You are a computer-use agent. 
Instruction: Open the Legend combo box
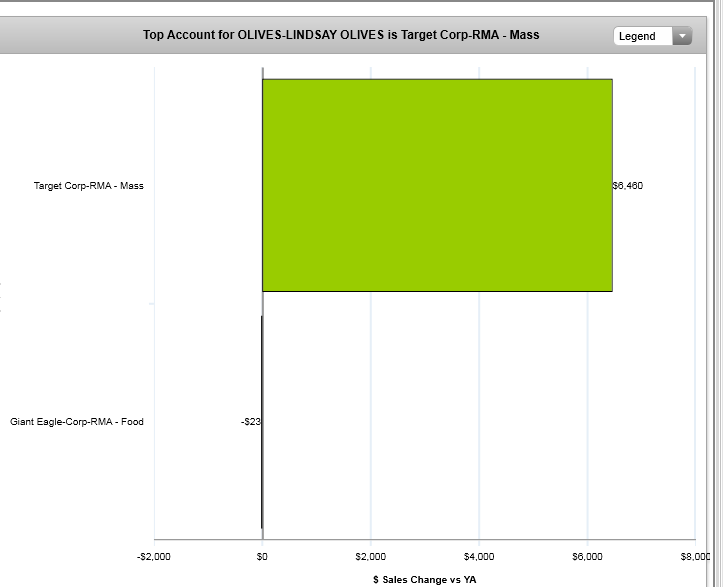point(652,36)
